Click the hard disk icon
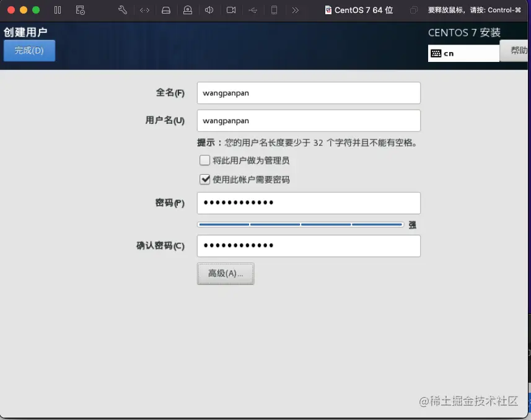 166,10
